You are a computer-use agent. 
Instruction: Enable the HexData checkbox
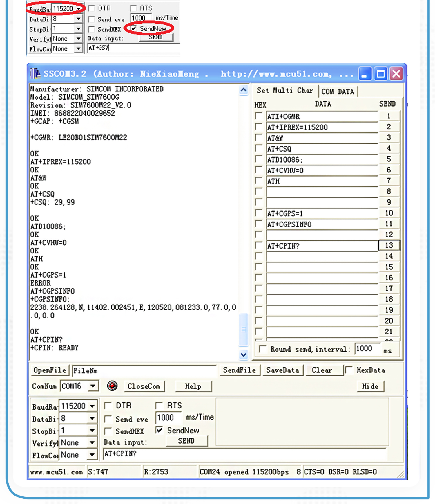tap(349, 370)
